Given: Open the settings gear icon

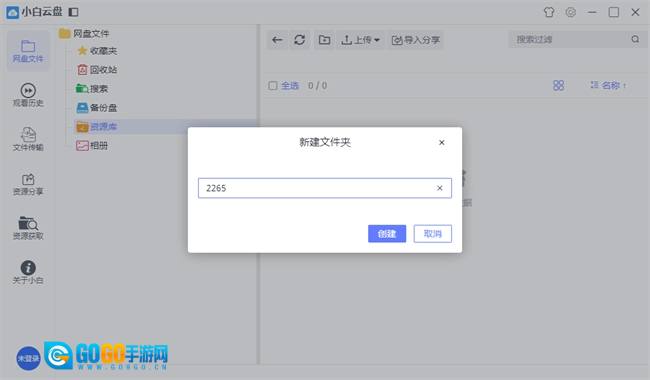Looking at the screenshot, I should 570,12.
